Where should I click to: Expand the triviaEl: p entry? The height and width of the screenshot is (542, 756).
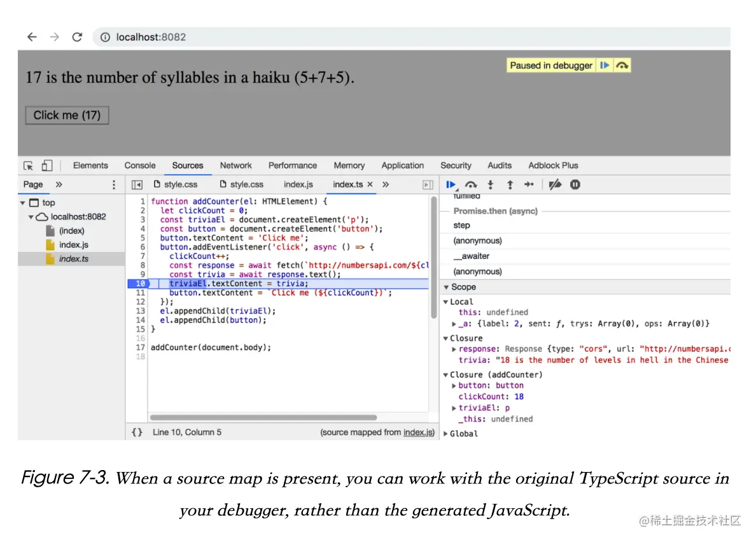pos(454,408)
